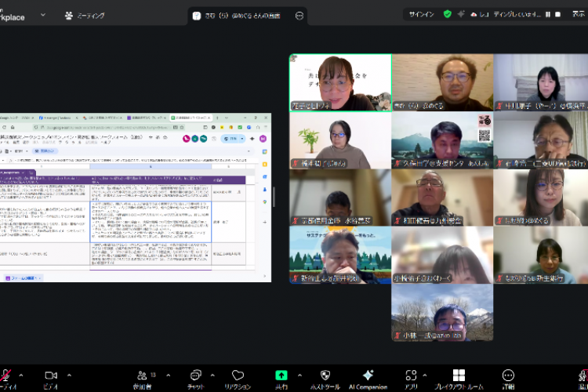Image resolution: width=588 pixels, height=392 pixels.
Task: Open breakout rooms
Action: click(459, 376)
